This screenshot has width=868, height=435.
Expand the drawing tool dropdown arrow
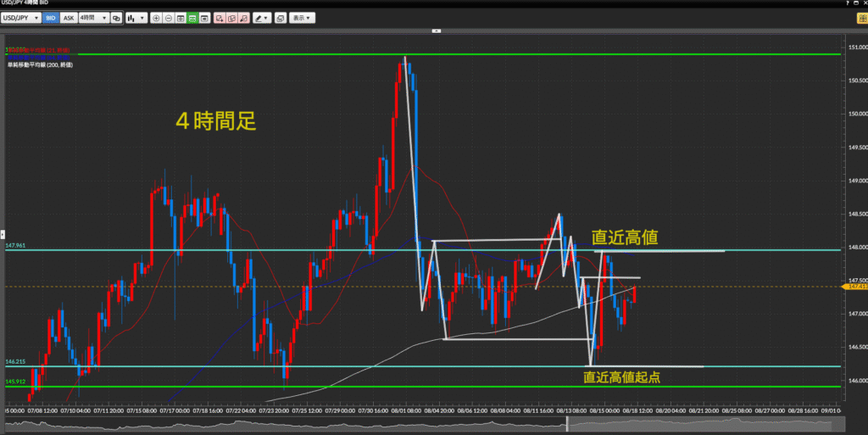[x=267, y=19]
